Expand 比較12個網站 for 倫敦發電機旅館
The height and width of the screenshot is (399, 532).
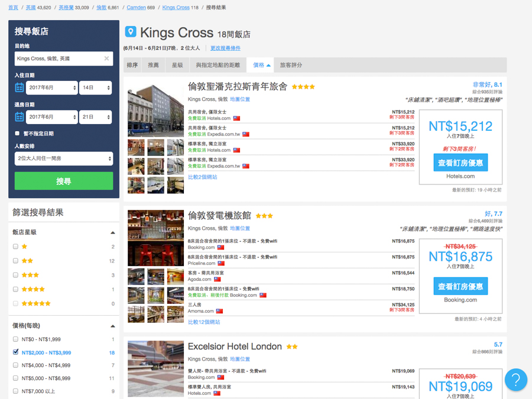(x=204, y=322)
